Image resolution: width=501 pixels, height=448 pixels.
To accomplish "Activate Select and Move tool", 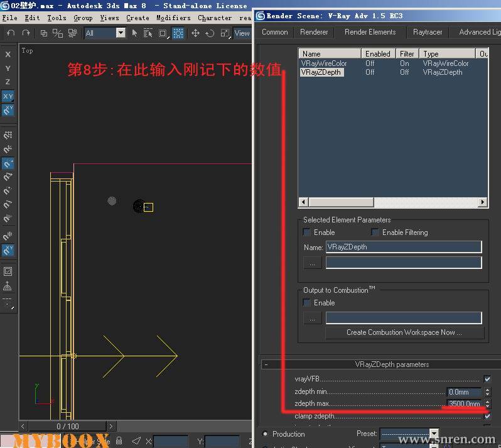I will pos(195,33).
